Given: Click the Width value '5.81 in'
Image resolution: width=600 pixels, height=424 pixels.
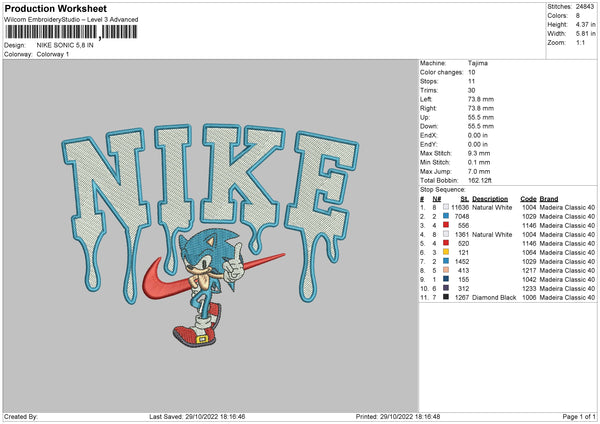Looking at the screenshot, I should tap(585, 34).
